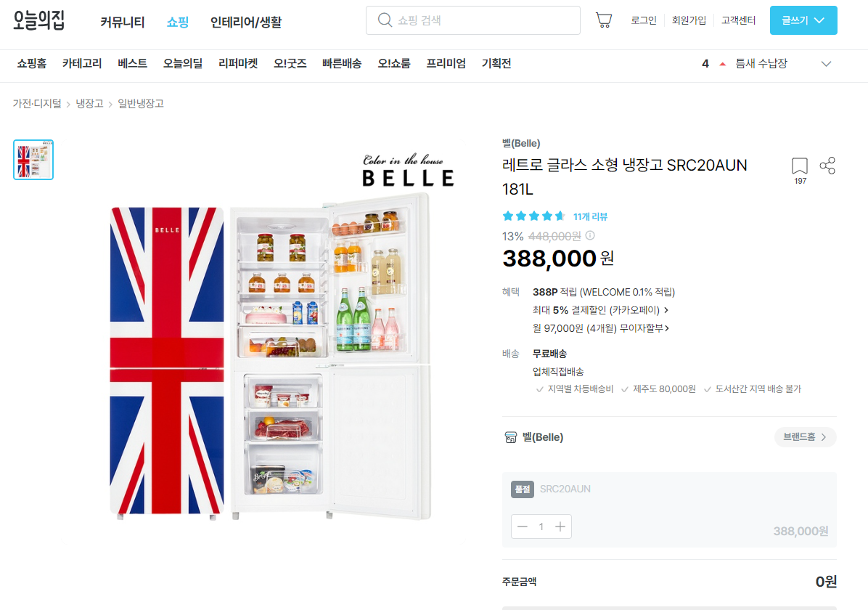
Task: Open the 무이자할부 installment details
Action: (x=601, y=328)
